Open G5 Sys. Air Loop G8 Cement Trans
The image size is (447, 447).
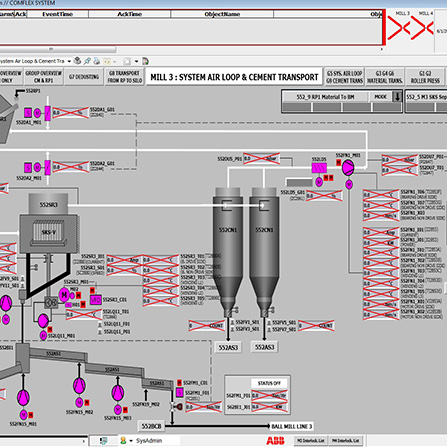(344, 77)
